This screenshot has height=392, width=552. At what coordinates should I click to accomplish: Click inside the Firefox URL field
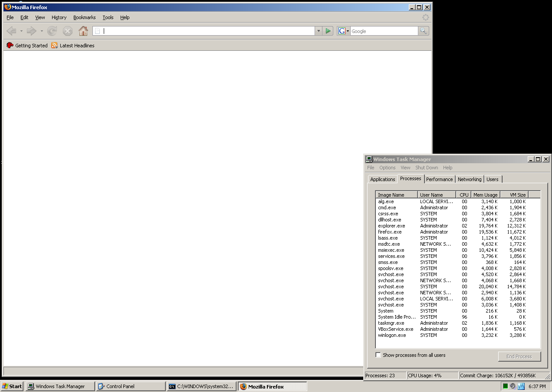click(x=208, y=31)
